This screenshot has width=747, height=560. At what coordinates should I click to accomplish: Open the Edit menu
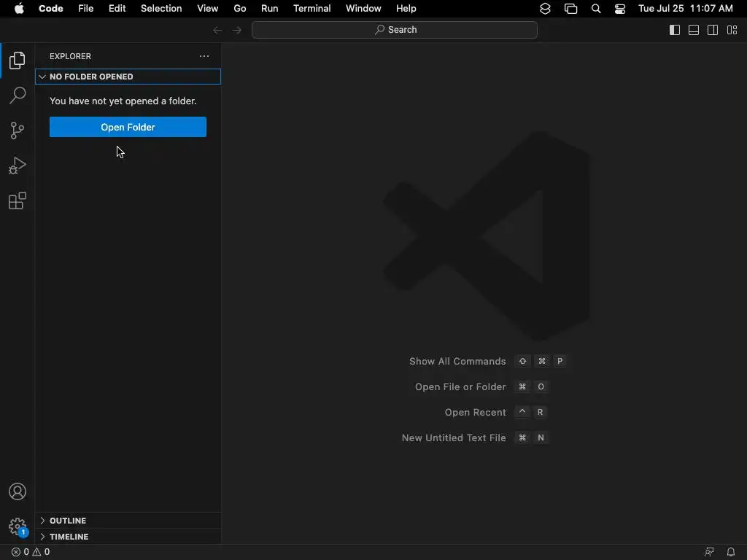click(x=117, y=9)
